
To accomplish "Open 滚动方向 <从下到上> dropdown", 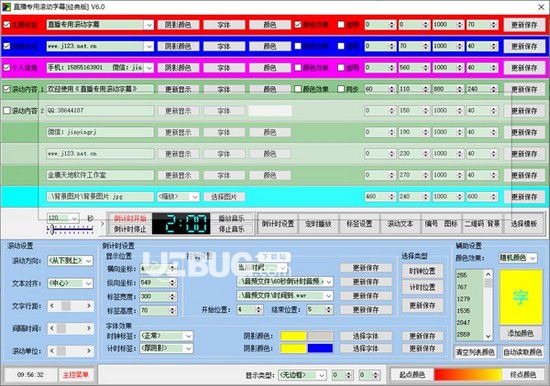I will point(88,261).
